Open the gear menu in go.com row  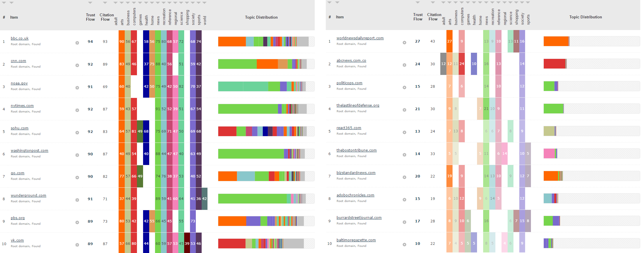click(x=77, y=178)
